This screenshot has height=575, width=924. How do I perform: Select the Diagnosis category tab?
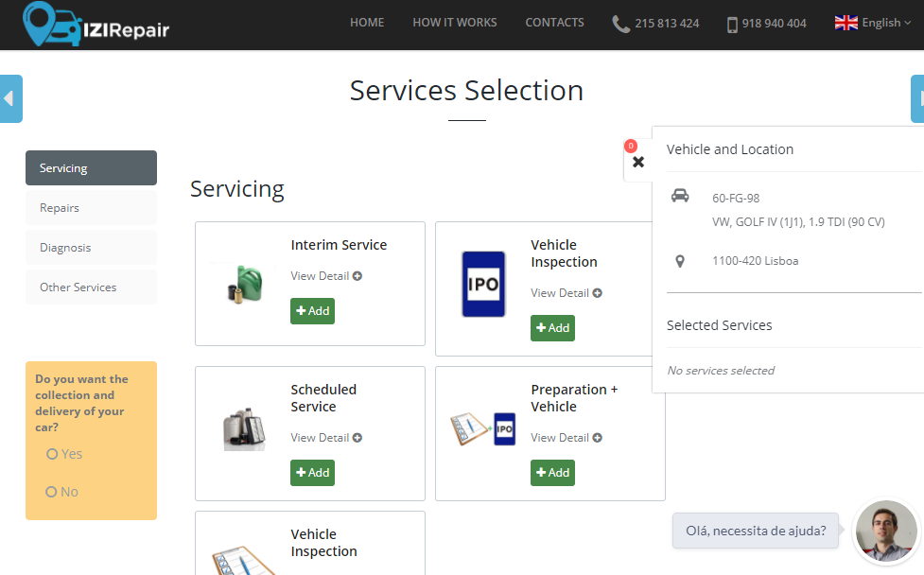pos(92,248)
